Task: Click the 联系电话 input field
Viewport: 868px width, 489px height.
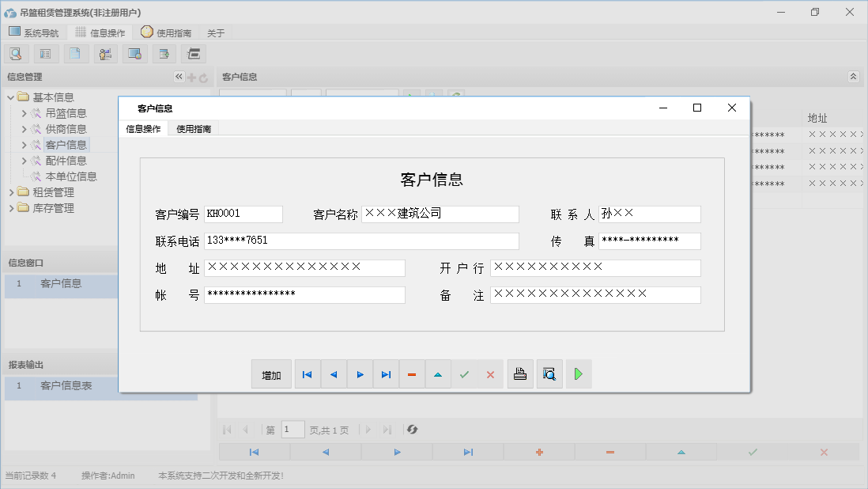Action: click(x=361, y=241)
